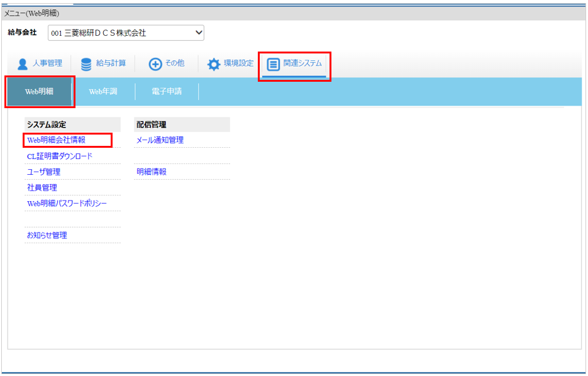The height and width of the screenshot is (376, 588).
Task: Open the 明細情報 link
Action: coord(152,172)
